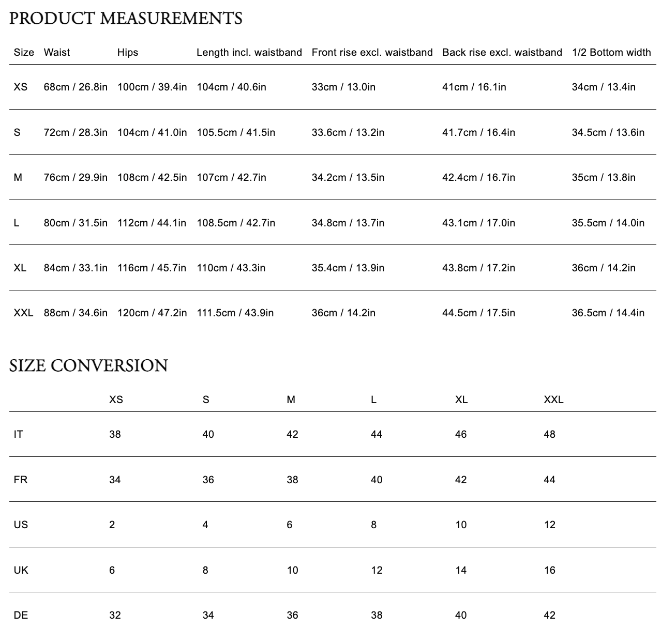Click the L size hips value 112cm
661x644 pixels.
click(x=152, y=222)
